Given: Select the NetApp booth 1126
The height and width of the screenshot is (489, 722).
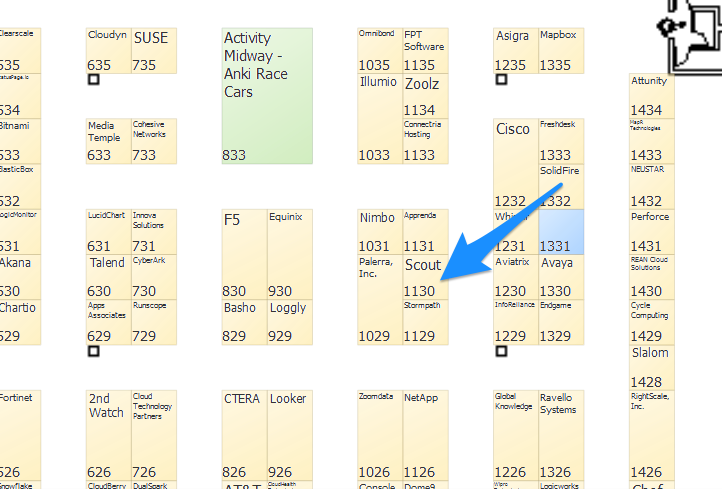Looking at the screenshot, I should (425, 436).
